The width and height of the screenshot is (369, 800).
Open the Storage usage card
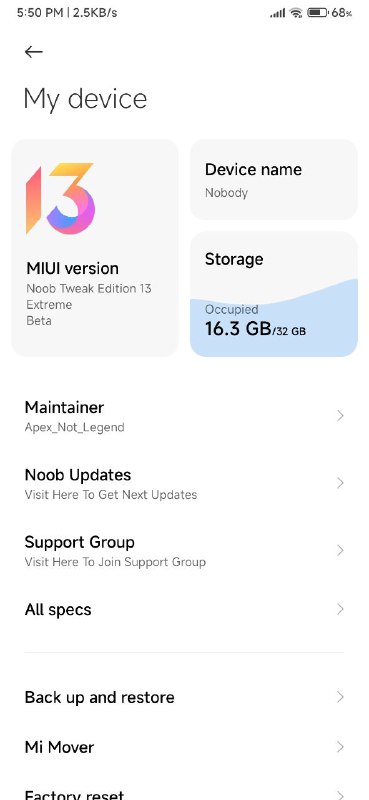coord(274,294)
